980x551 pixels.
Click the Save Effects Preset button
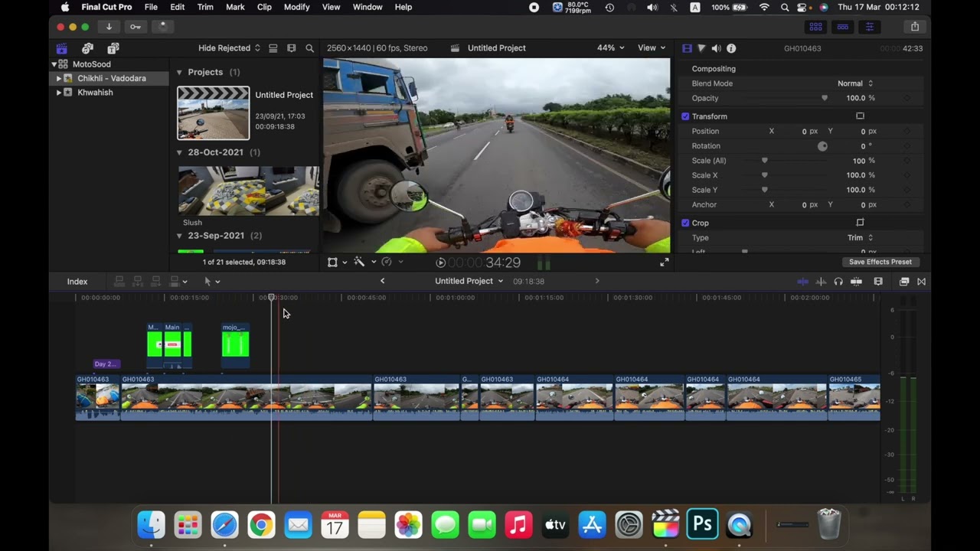coord(880,262)
